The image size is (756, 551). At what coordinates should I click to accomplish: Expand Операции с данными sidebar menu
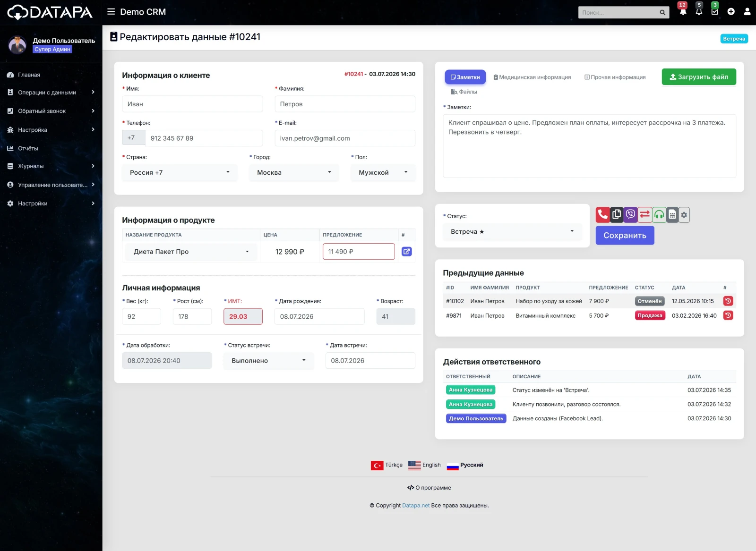51,93
